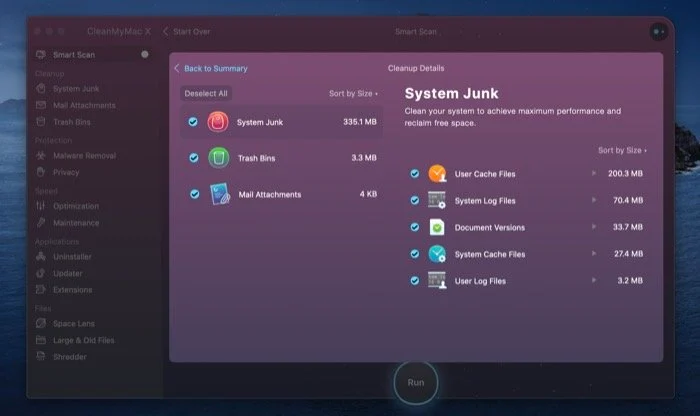The height and width of the screenshot is (416, 700).
Task: Click the Large & Old Files folder icon
Action: click(41, 340)
